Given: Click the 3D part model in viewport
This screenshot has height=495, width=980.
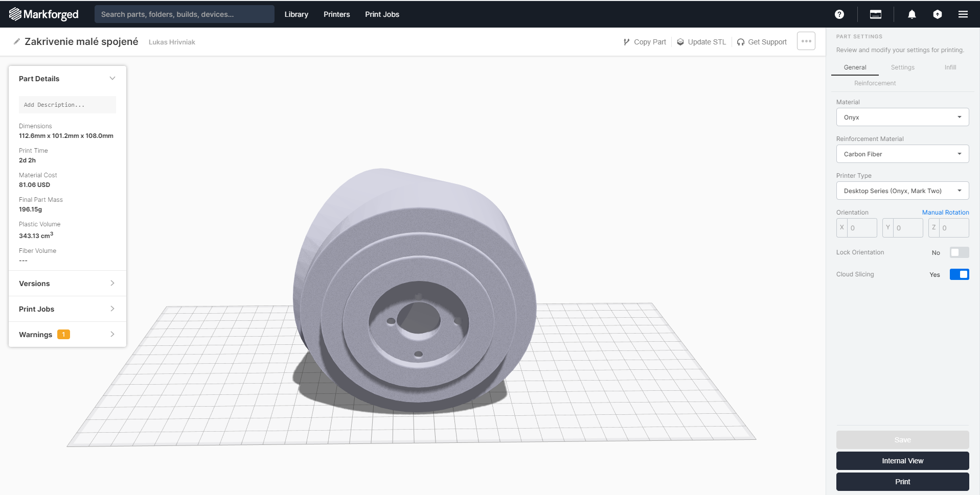Looking at the screenshot, I should [x=414, y=291].
